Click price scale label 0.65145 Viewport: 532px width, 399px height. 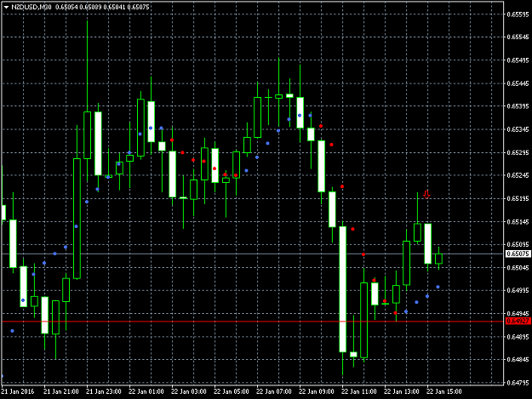[x=518, y=222]
